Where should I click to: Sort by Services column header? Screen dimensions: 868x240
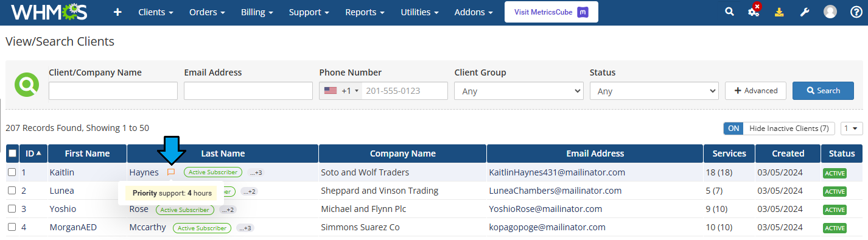point(729,154)
